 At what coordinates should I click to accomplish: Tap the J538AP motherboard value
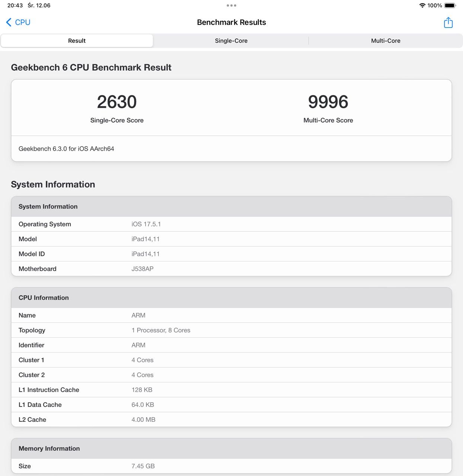[x=143, y=269]
